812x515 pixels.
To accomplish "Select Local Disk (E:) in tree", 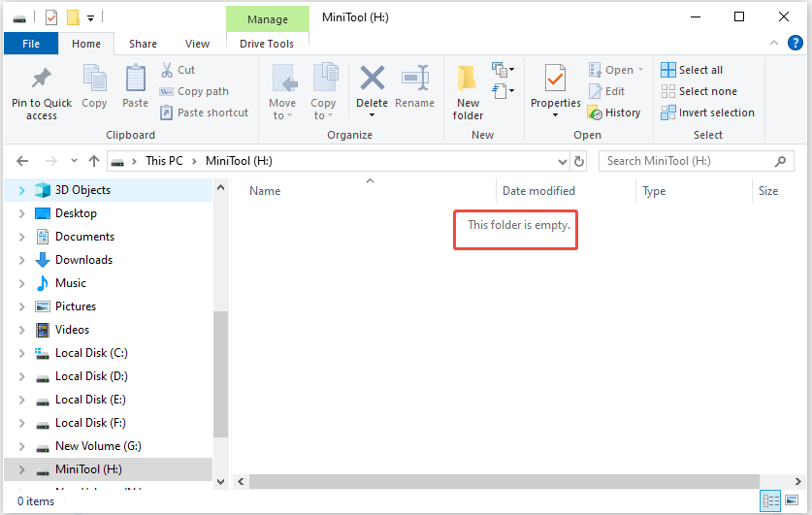I will tap(90, 400).
